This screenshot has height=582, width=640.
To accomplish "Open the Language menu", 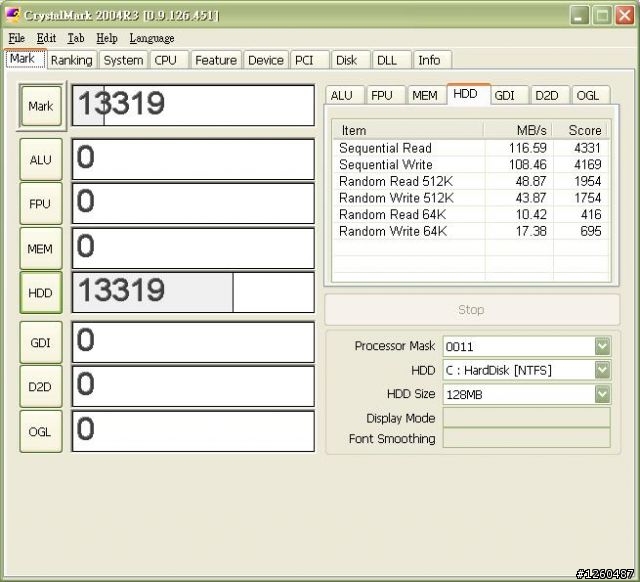I will (x=152, y=38).
